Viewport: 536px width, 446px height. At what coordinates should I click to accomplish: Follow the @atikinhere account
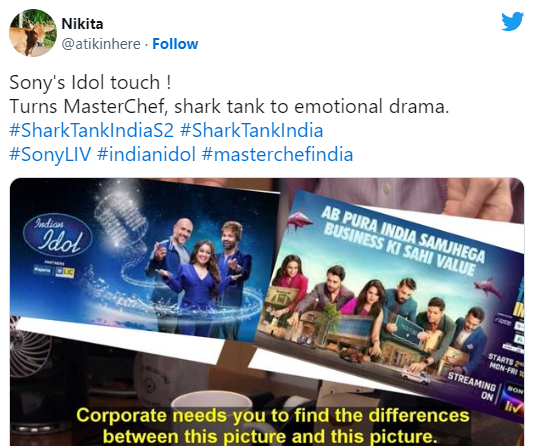[175, 44]
